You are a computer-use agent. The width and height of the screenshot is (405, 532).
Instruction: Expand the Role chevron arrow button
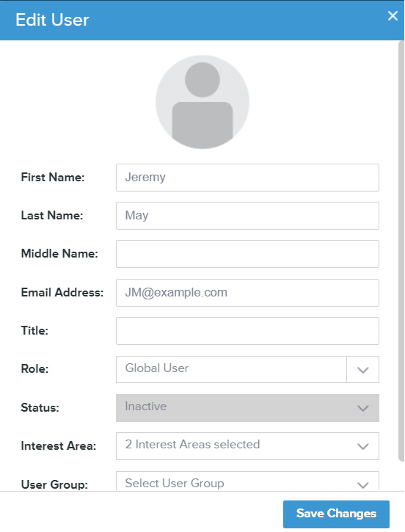click(x=362, y=370)
